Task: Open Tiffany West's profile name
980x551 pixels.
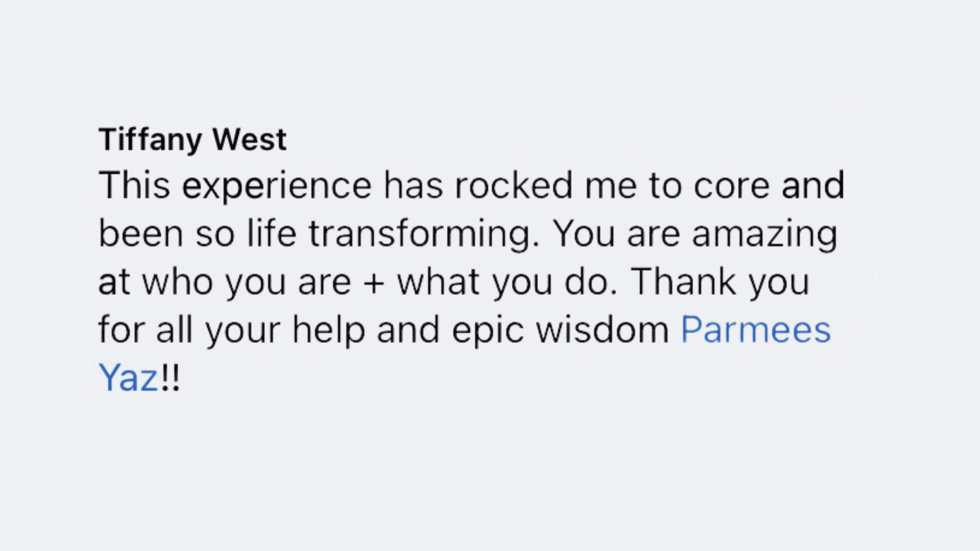Action: pyautogui.click(x=192, y=139)
